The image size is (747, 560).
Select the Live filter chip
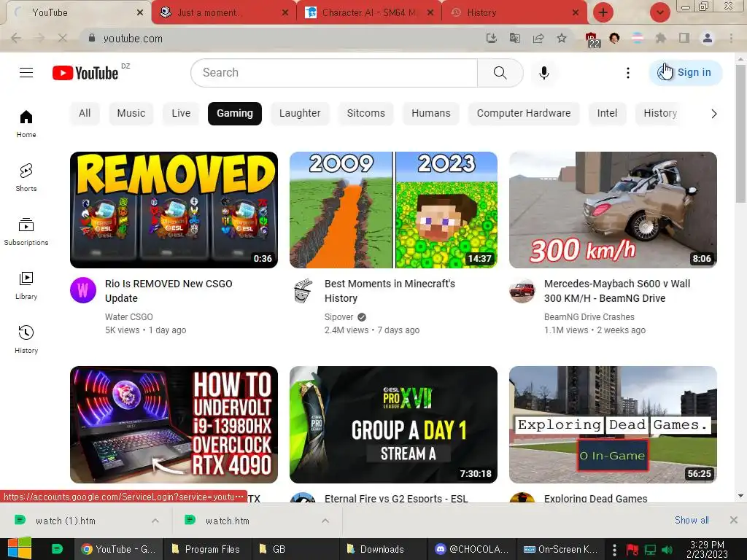point(181,113)
